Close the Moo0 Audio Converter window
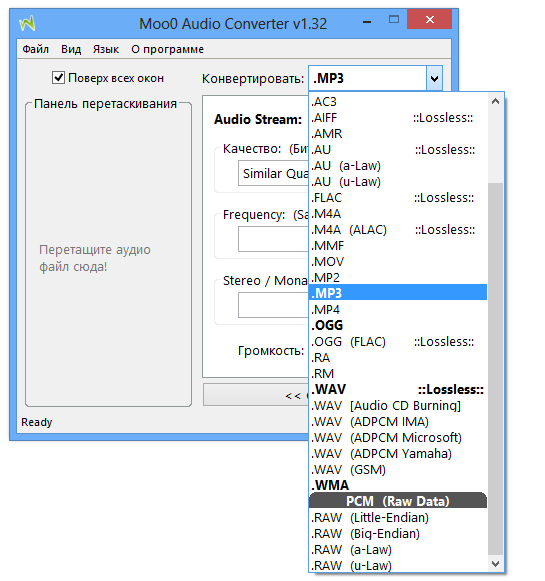This screenshot has width=545, height=581. tap(429, 19)
